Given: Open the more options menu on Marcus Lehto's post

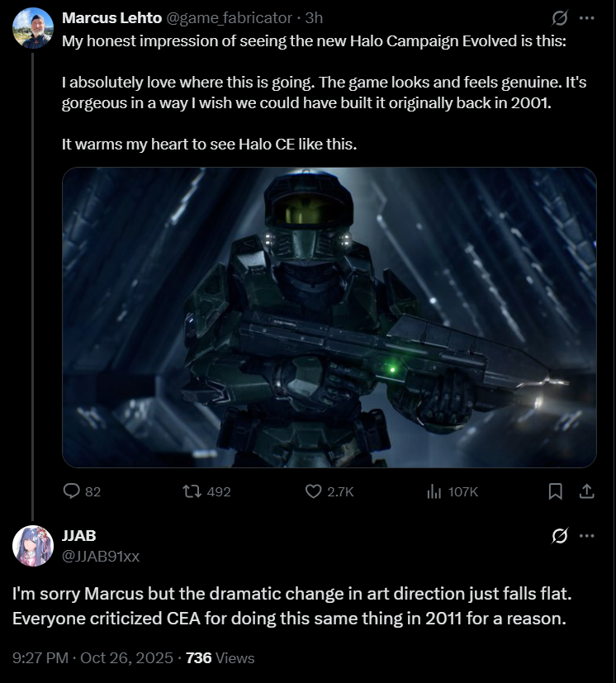Looking at the screenshot, I should 587,18.
